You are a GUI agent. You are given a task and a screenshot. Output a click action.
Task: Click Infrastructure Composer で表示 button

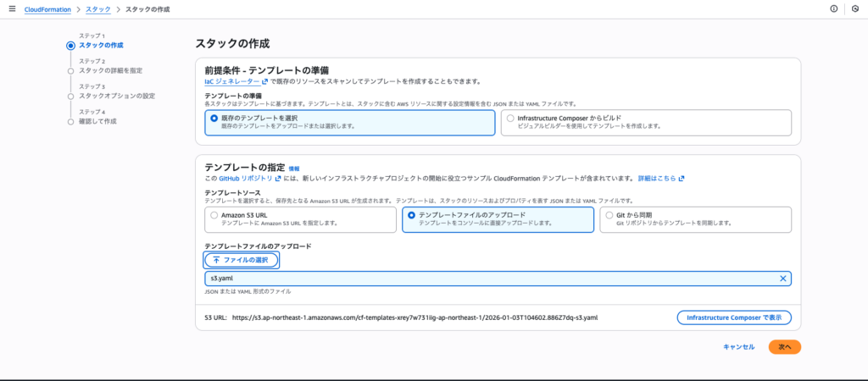(x=734, y=317)
